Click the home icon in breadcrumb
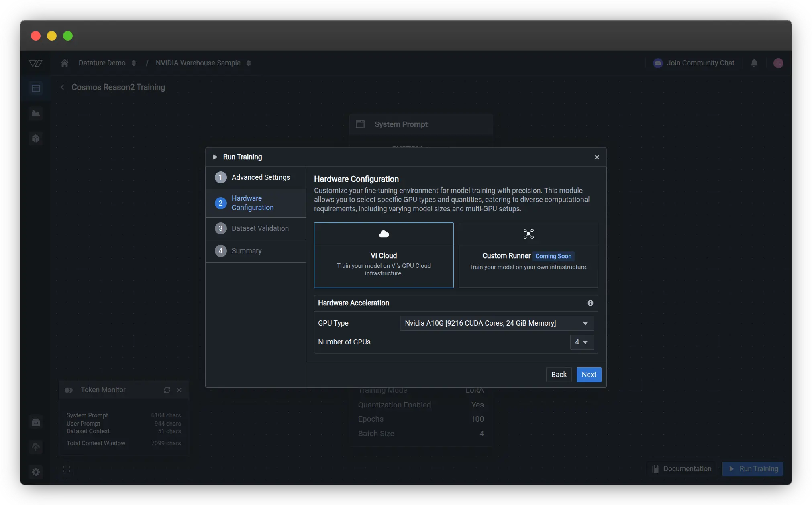Image resolution: width=812 pixels, height=505 pixels. pyautogui.click(x=65, y=63)
